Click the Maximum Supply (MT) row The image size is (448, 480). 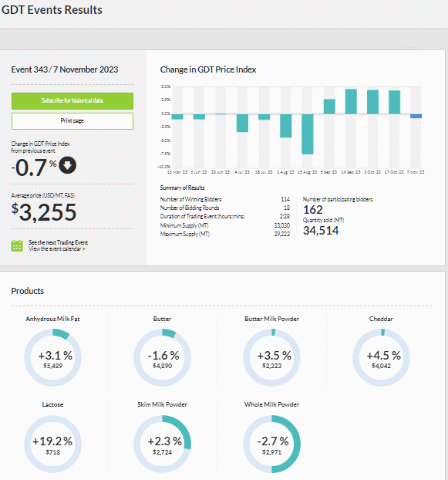(224, 234)
